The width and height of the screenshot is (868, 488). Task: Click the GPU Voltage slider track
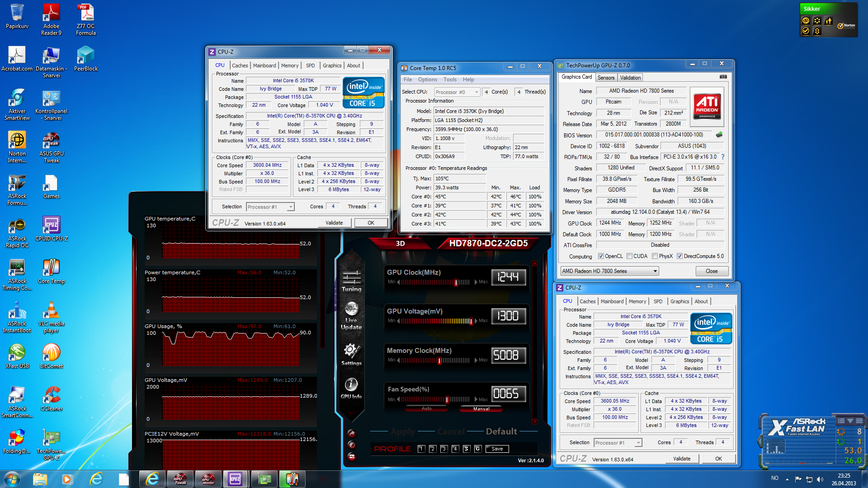point(436,321)
